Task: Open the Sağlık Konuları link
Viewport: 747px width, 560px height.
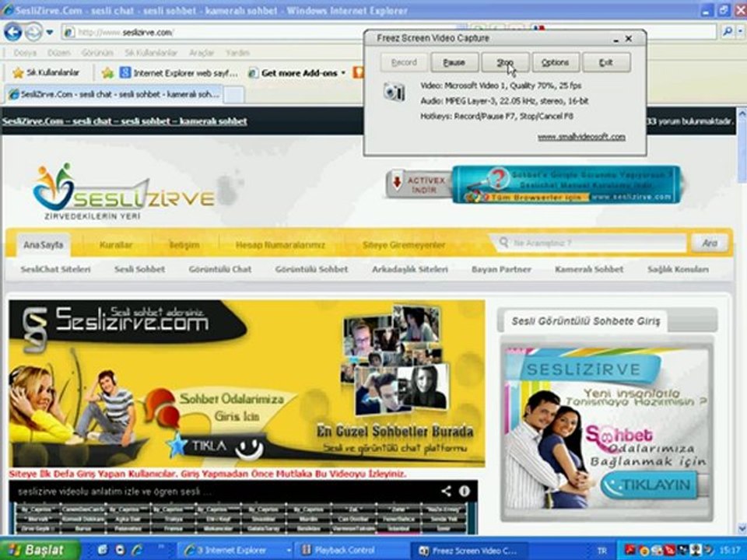Action: [x=678, y=269]
